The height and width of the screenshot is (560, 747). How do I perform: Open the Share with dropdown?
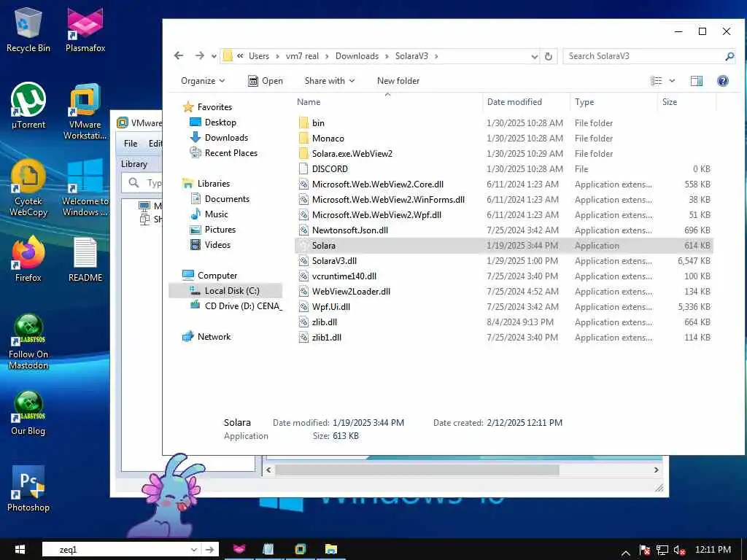[x=330, y=81]
